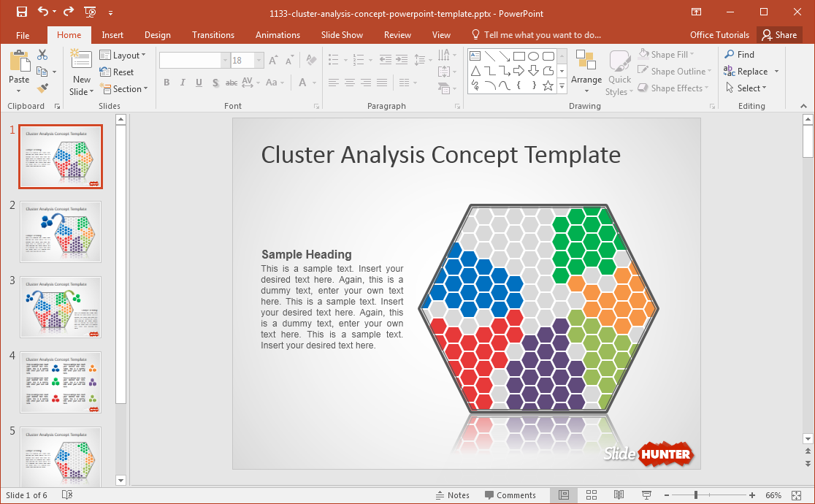The height and width of the screenshot is (504, 815).
Task: Start Slide Show from status bar icon
Action: coord(646,495)
